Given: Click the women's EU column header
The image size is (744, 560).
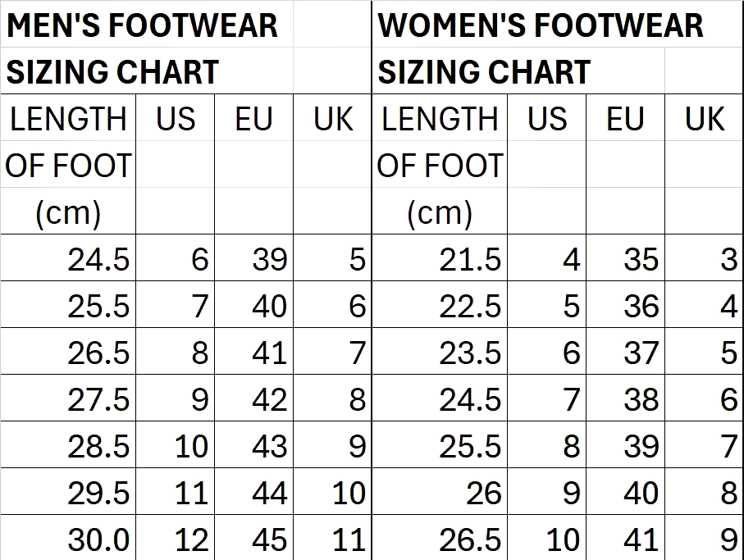Looking at the screenshot, I should tap(625, 120).
